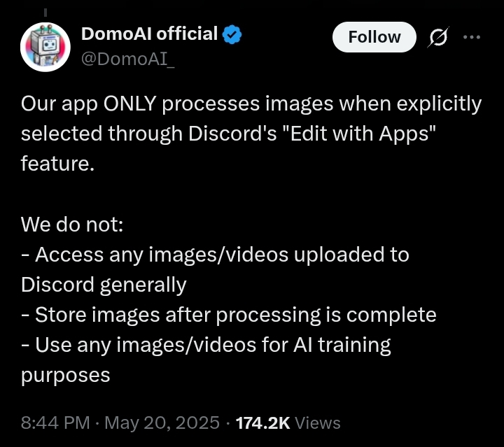Click the thread connector line above avatar
This screenshot has height=447, width=504.
point(45,12)
